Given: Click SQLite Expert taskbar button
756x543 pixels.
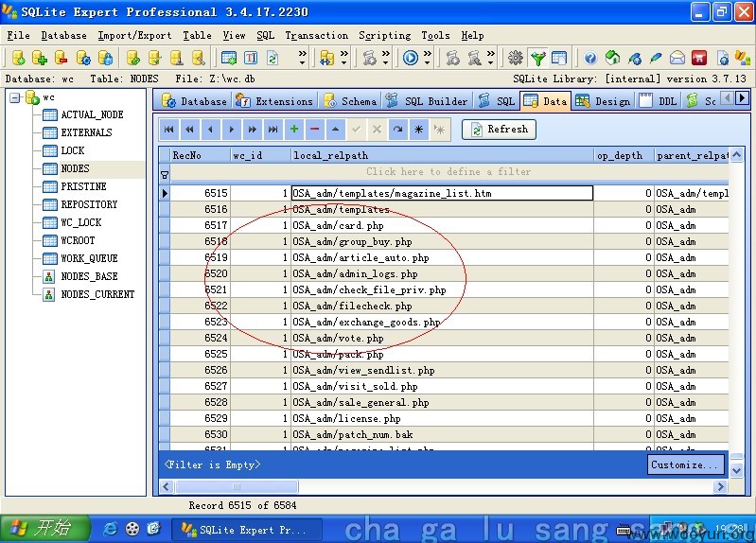Looking at the screenshot, I should [x=247, y=530].
